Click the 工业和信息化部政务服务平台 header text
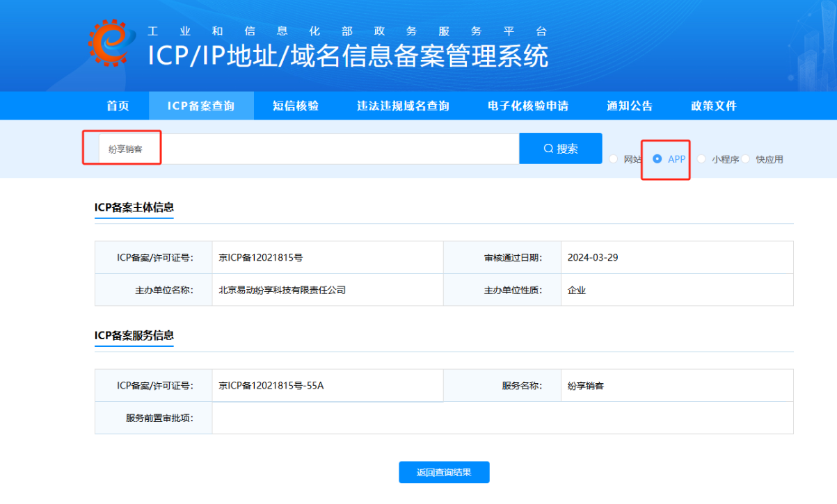 click(348, 31)
